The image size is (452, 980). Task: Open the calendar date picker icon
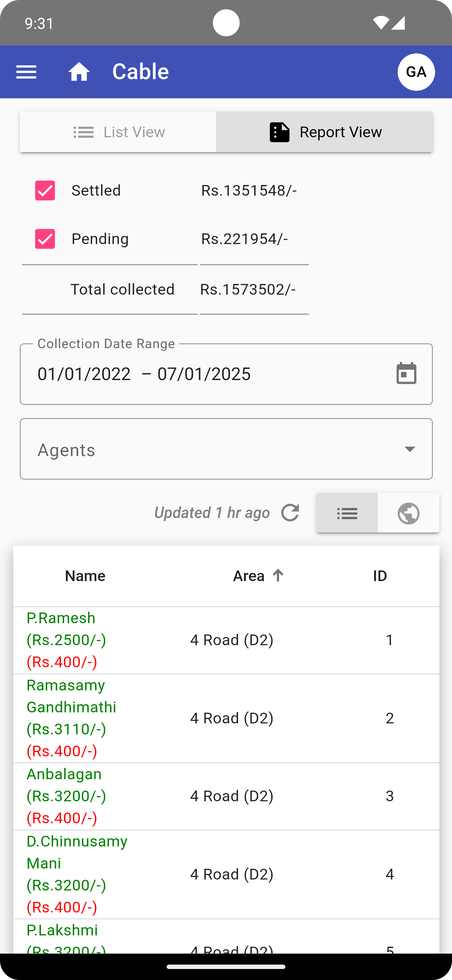[x=406, y=373]
